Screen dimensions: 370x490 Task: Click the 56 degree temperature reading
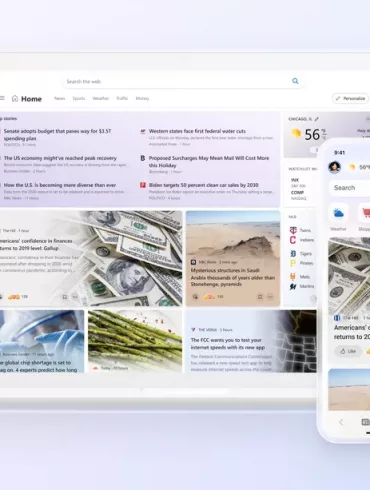(x=312, y=135)
